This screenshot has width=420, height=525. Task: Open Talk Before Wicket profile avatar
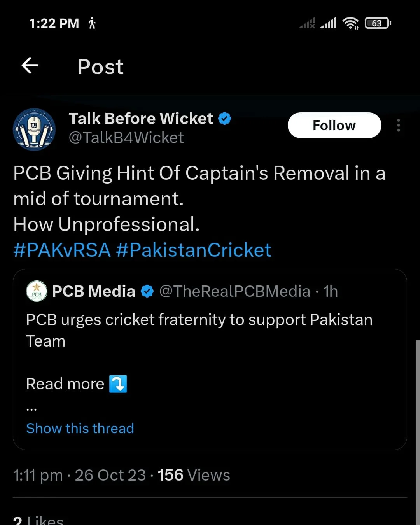point(34,129)
